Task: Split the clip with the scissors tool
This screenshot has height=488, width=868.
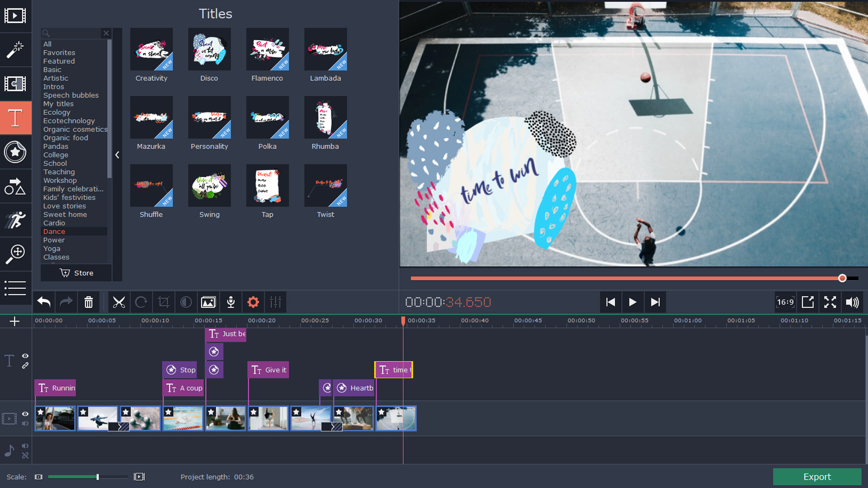Action: (x=118, y=302)
